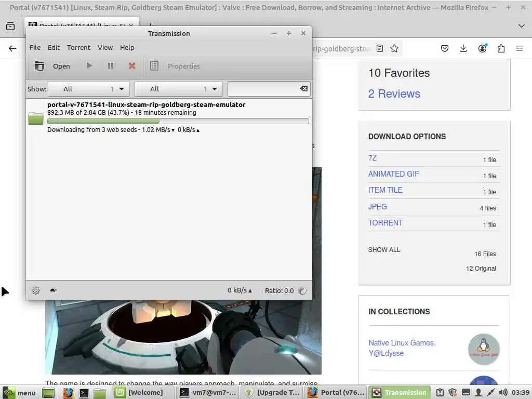Remove torrent with red X icon
Screen dimensions: 532x399
(132, 66)
